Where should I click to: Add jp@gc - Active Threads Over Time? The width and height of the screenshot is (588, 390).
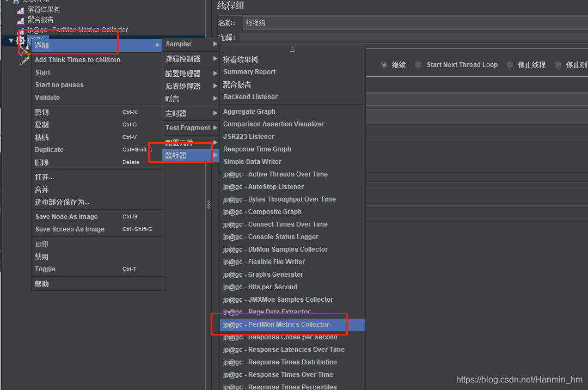pos(292,174)
